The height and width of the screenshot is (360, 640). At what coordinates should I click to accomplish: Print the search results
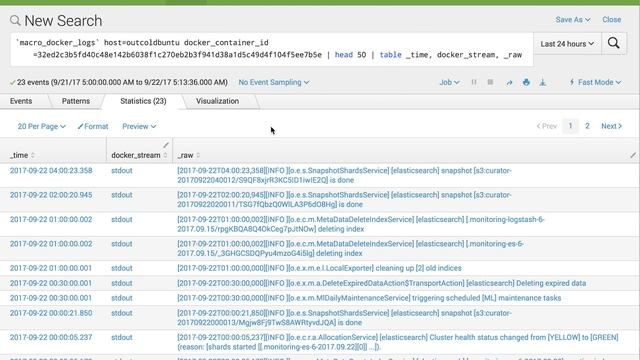[526, 82]
